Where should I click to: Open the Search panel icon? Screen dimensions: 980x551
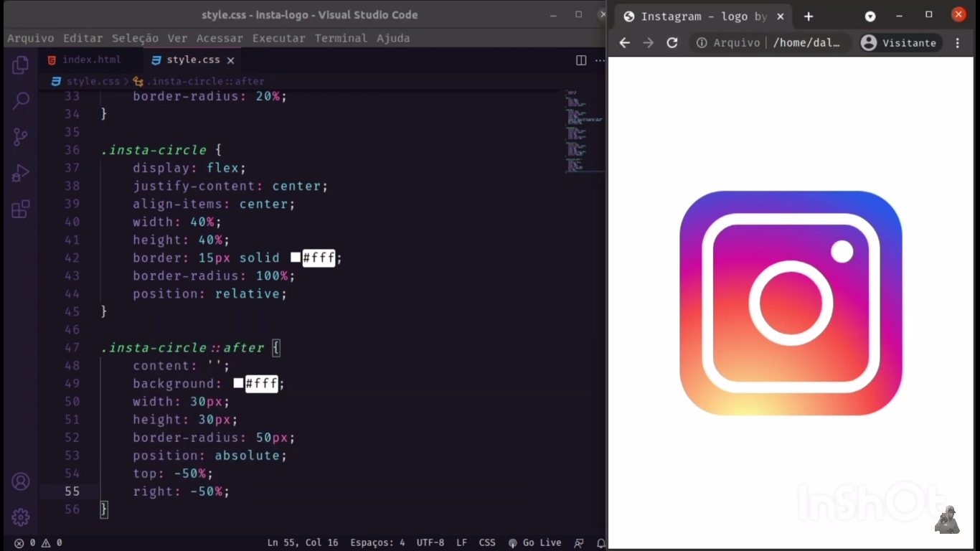[20, 100]
